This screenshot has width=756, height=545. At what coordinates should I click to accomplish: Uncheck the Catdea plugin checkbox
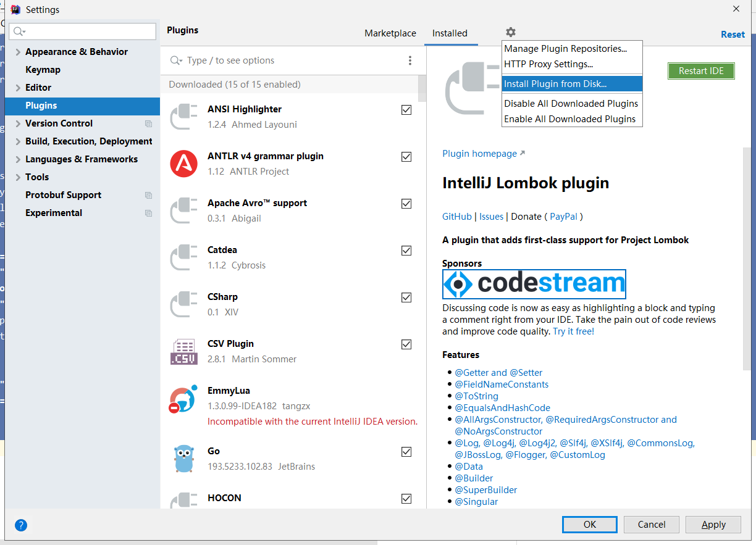(x=406, y=251)
